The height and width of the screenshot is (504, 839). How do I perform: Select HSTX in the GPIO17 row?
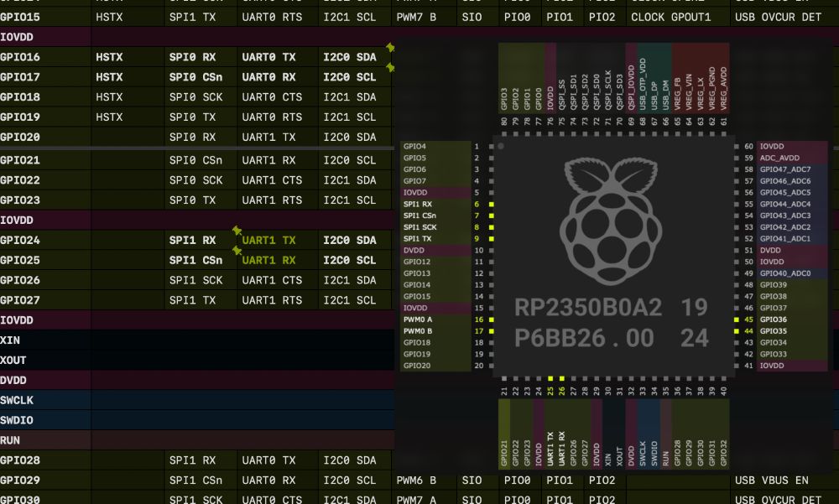click(109, 77)
